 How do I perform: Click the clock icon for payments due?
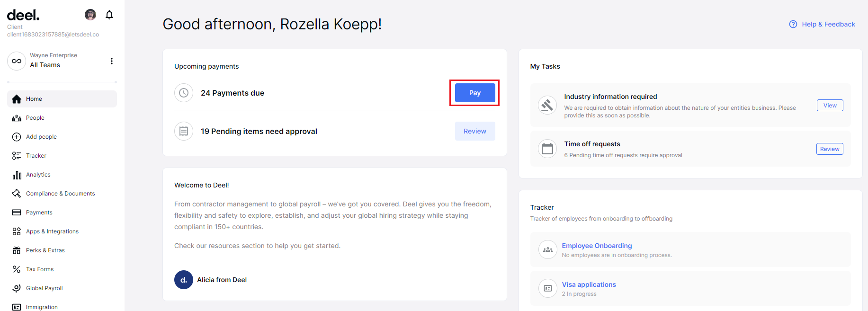click(x=184, y=93)
